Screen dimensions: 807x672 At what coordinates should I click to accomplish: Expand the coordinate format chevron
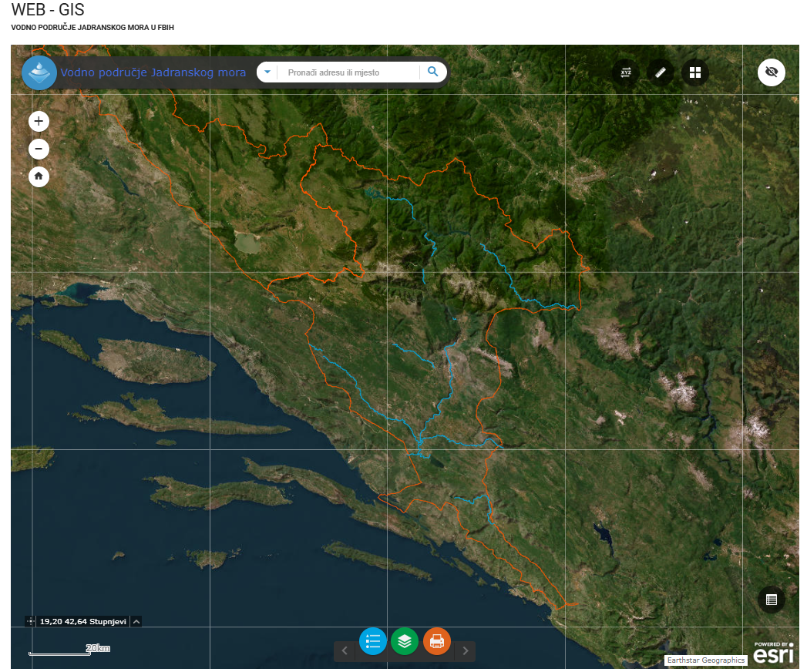coord(136,622)
